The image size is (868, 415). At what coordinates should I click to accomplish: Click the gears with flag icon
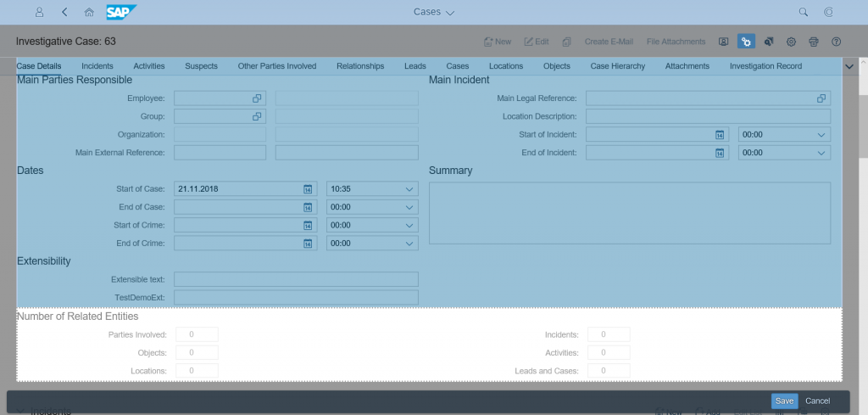click(768, 42)
